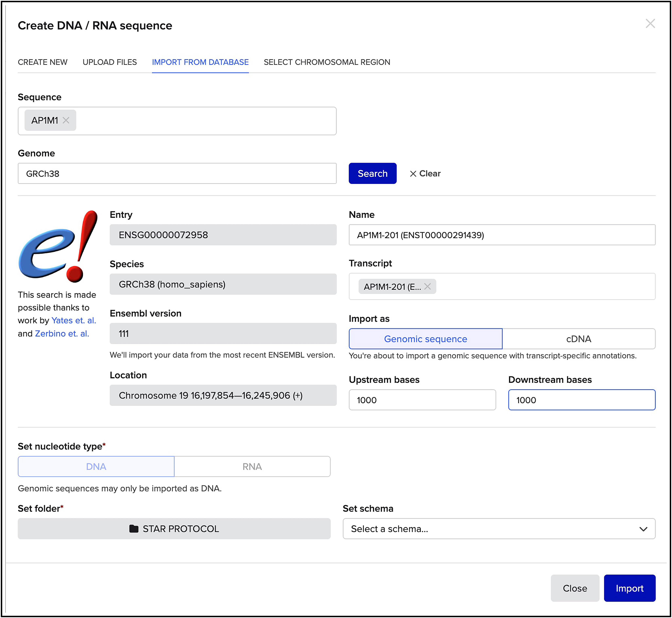672x618 pixels.
Task: Choose RNA nucleotide type
Action: [x=252, y=467]
